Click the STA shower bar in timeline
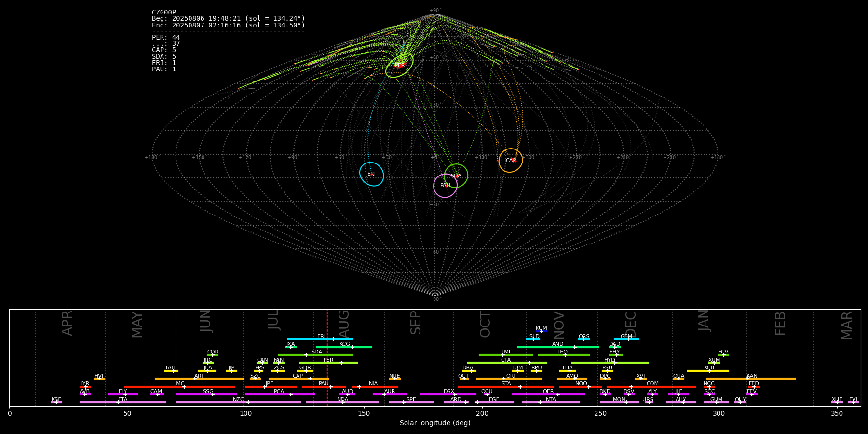This screenshot has height=434, width=868. (x=506, y=386)
